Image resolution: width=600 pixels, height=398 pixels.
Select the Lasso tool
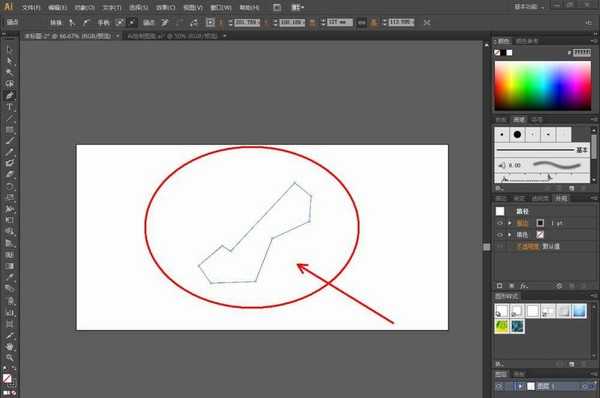pos(10,84)
